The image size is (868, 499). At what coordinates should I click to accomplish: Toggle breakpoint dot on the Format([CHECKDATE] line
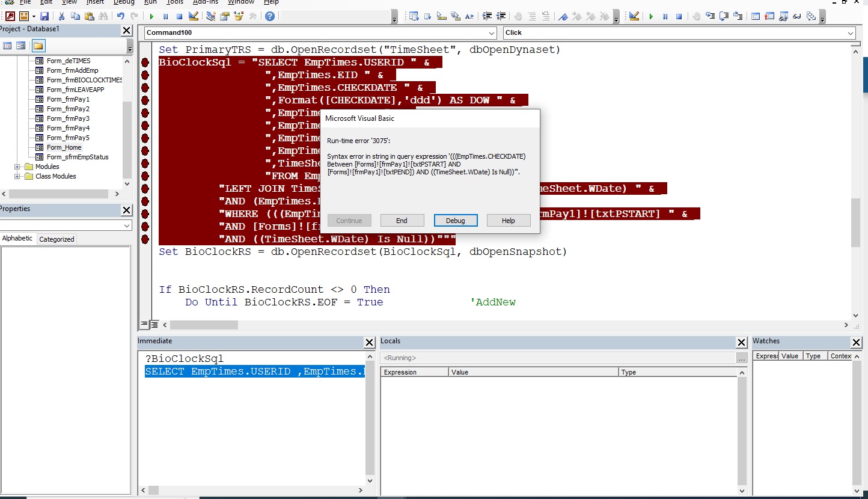click(145, 100)
